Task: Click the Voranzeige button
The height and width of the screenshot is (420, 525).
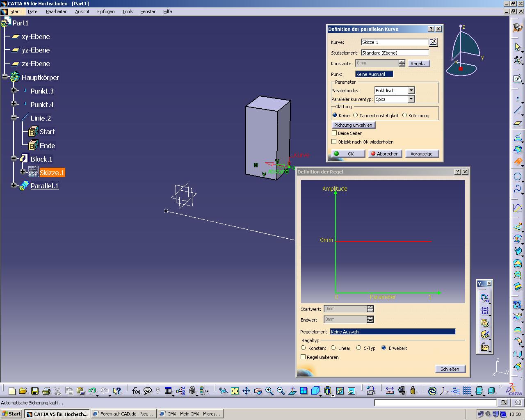Action: point(422,154)
